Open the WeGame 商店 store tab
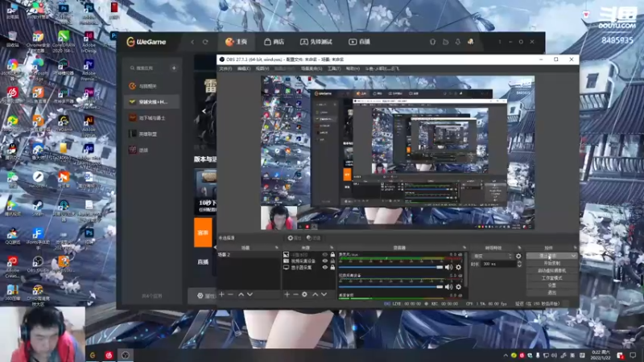Image resolution: width=644 pixels, height=362 pixels. click(x=274, y=42)
